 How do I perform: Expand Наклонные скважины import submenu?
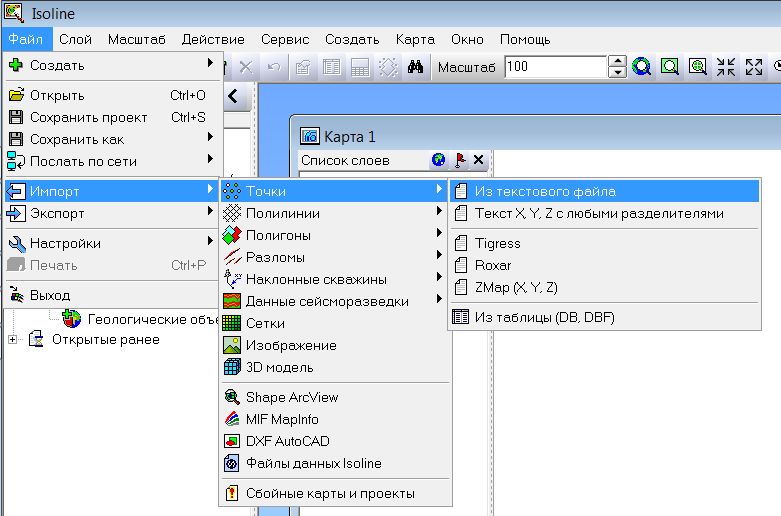click(335, 279)
